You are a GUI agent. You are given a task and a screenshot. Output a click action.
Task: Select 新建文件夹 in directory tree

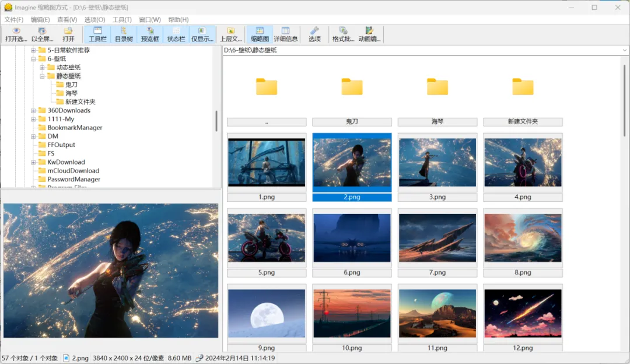pyautogui.click(x=80, y=101)
